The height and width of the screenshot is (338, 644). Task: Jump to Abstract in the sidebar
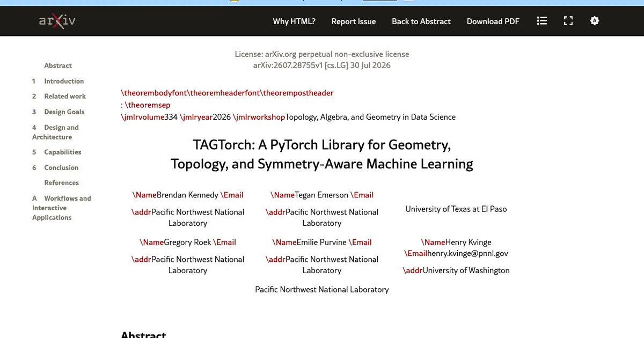click(58, 65)
